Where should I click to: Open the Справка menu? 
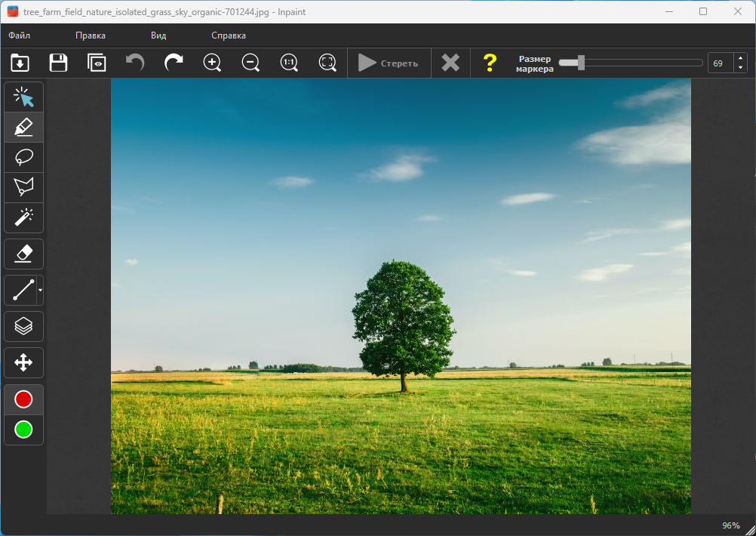point(228,35)
